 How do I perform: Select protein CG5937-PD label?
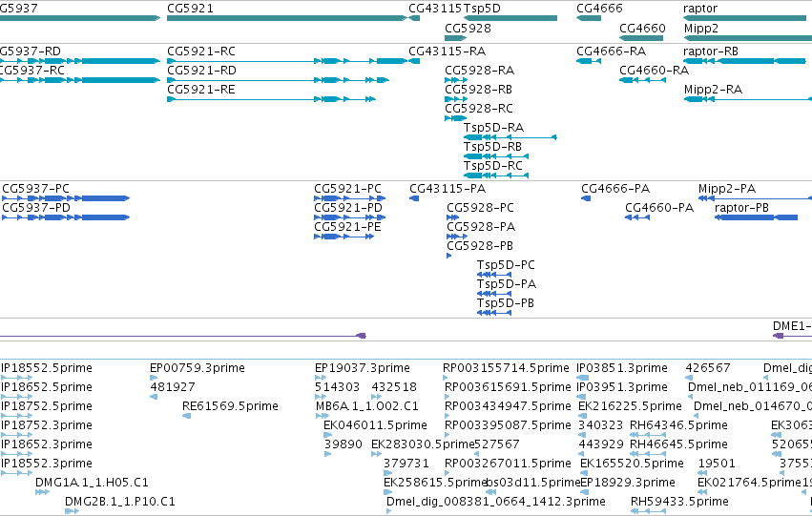[x=36, y=208]
